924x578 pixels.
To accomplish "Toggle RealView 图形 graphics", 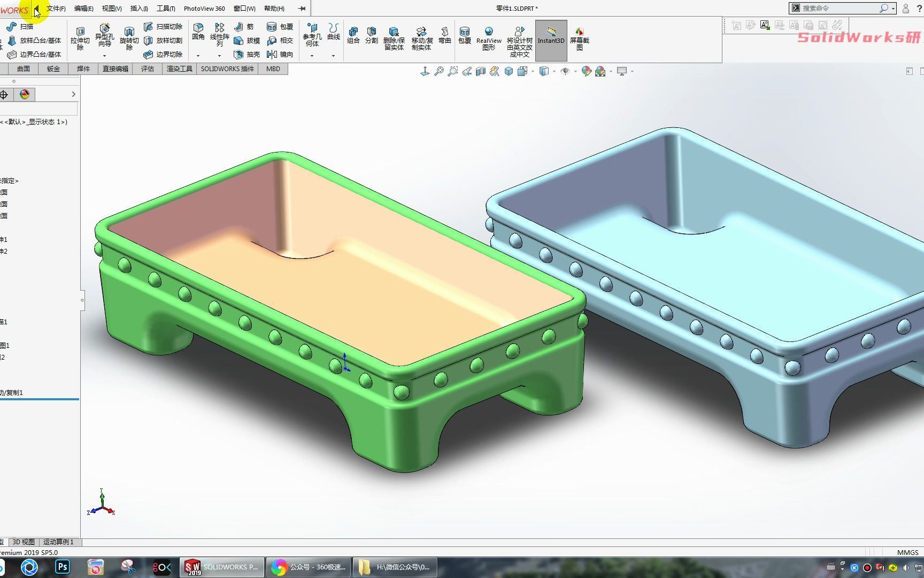I will pos(489,38).
